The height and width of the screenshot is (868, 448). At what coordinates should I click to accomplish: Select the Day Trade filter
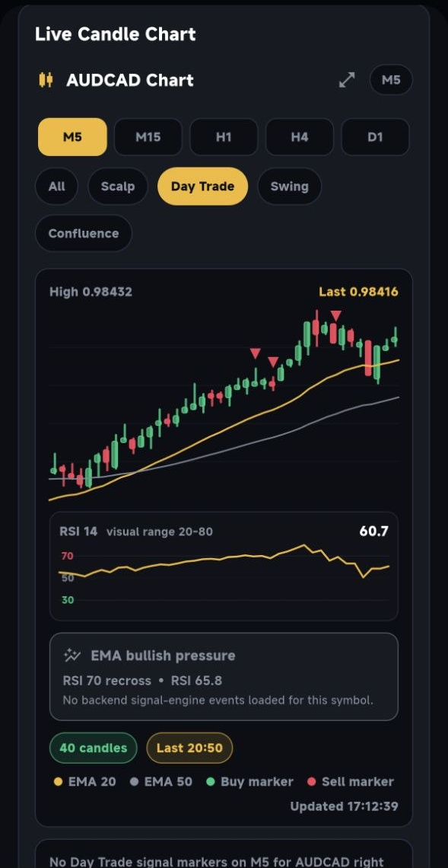202,187
